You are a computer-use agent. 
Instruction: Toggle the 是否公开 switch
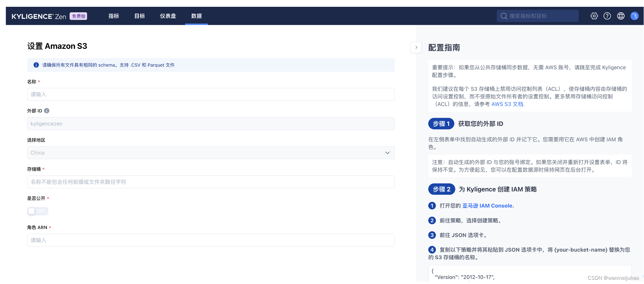tap(38, 211)
